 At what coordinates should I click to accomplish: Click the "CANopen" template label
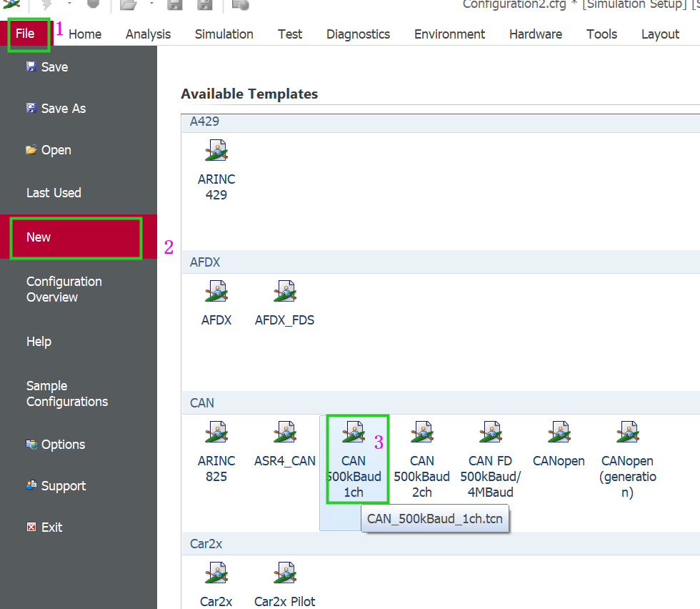559,461
